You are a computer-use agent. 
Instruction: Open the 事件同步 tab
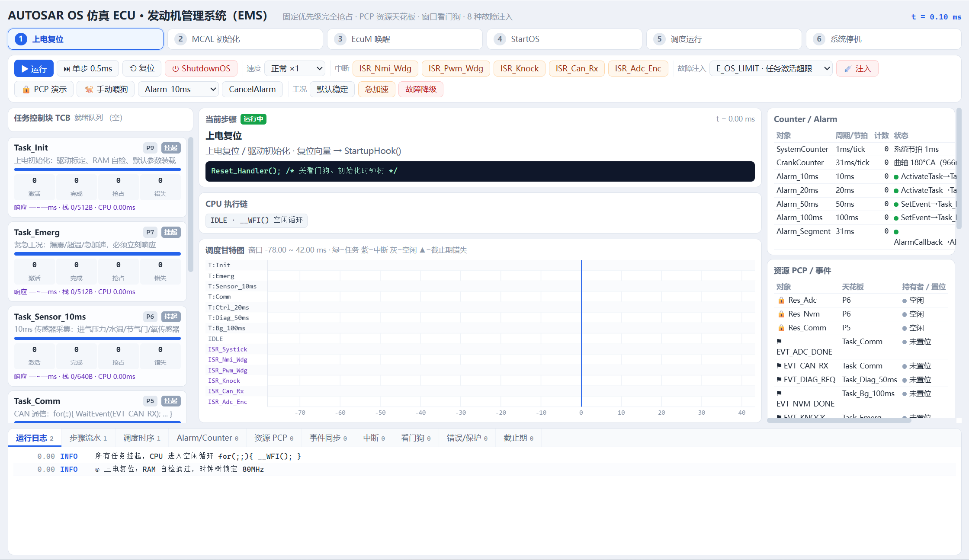328,438
